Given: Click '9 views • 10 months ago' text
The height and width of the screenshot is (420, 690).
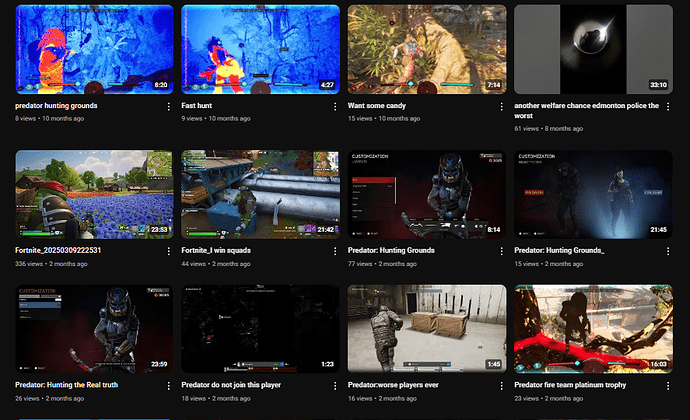Looking at the screenshot, I should [x=216, y=118].
